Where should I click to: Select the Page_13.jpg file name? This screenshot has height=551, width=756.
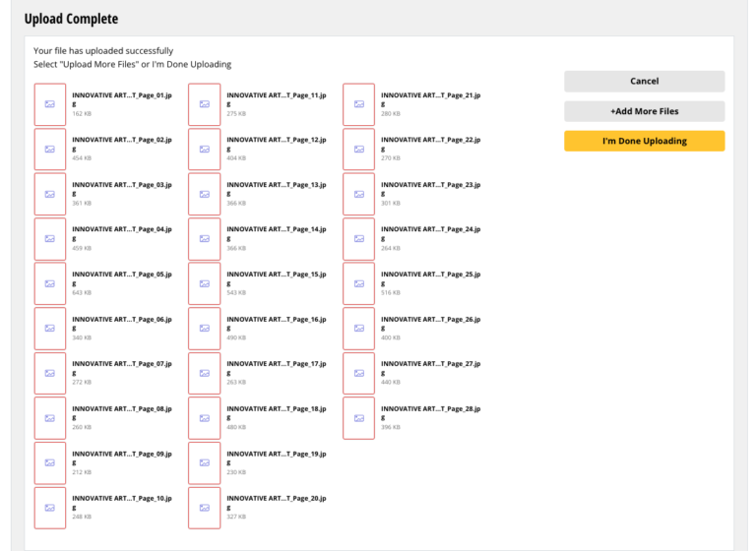coord(276,185)
